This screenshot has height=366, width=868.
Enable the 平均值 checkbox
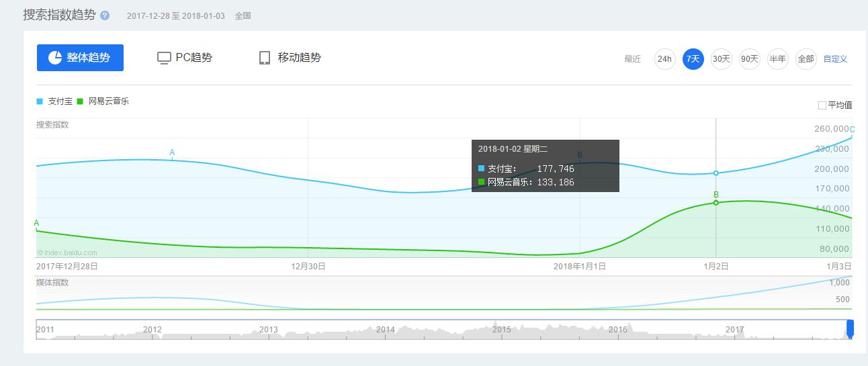coord(822,105)
